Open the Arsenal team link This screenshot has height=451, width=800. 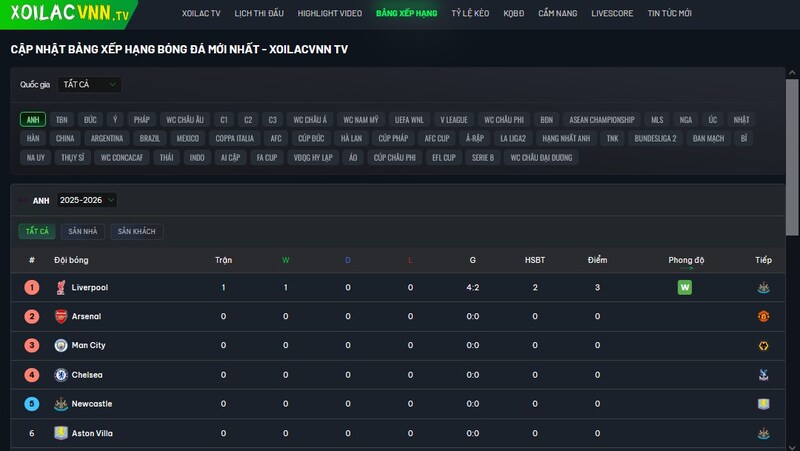86,316
